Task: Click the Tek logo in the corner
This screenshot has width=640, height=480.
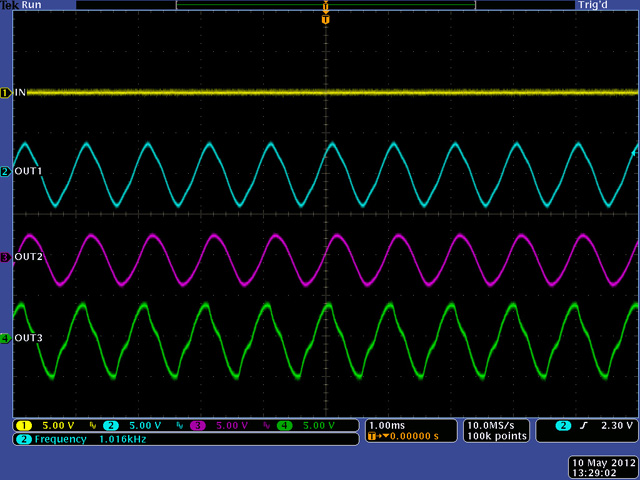Action: 10,5
